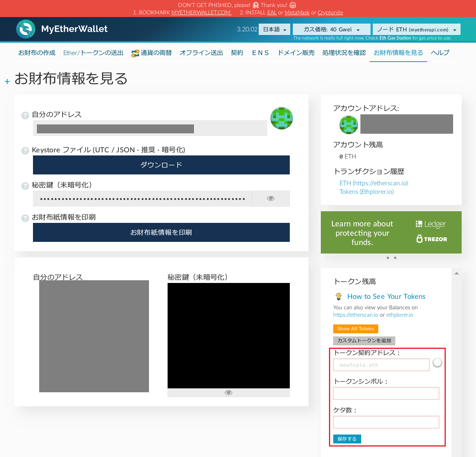Click the TREZOR logo in the banner
Image resolution: width=476 pixels, height=457 pixels.
[x=432, y=239]
